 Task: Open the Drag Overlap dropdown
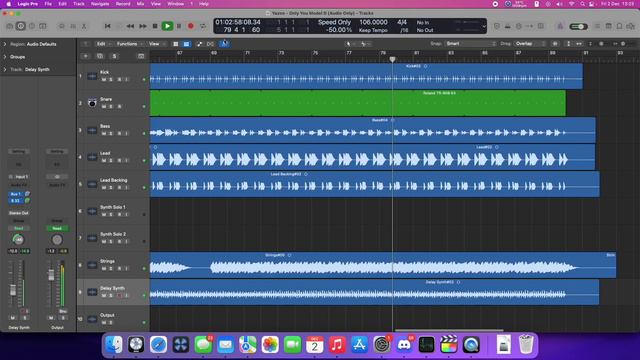[x=529, y=44]
